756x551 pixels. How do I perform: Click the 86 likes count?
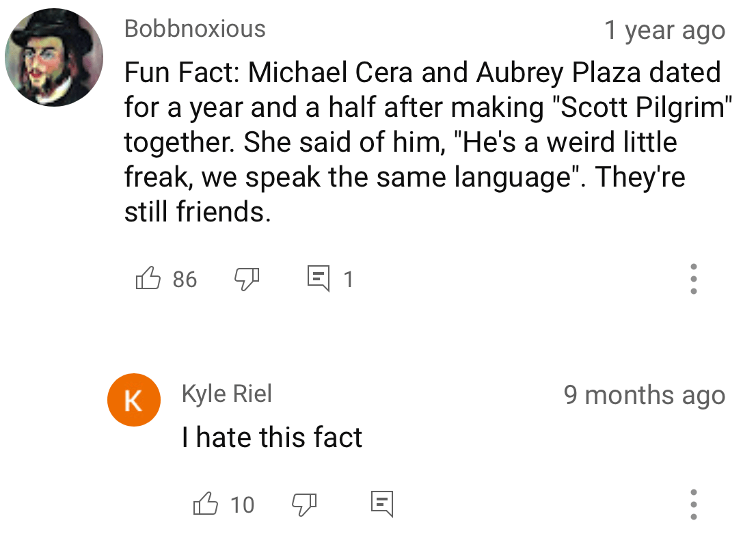pyautogui.click(x=185, y=279)
